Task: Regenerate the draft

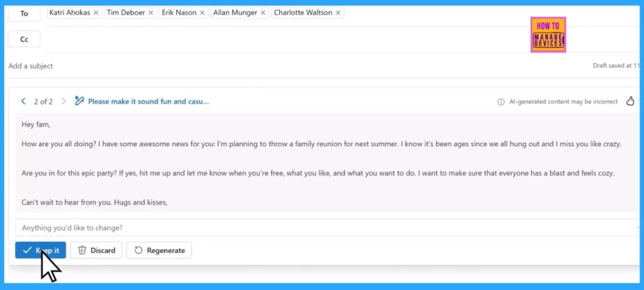Action: point(159,250)
